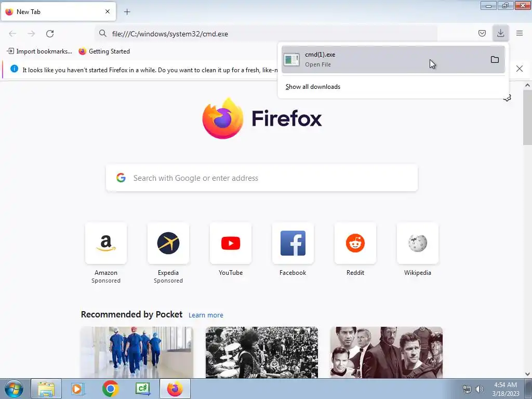Click the Search with Google box

[262, 178]
